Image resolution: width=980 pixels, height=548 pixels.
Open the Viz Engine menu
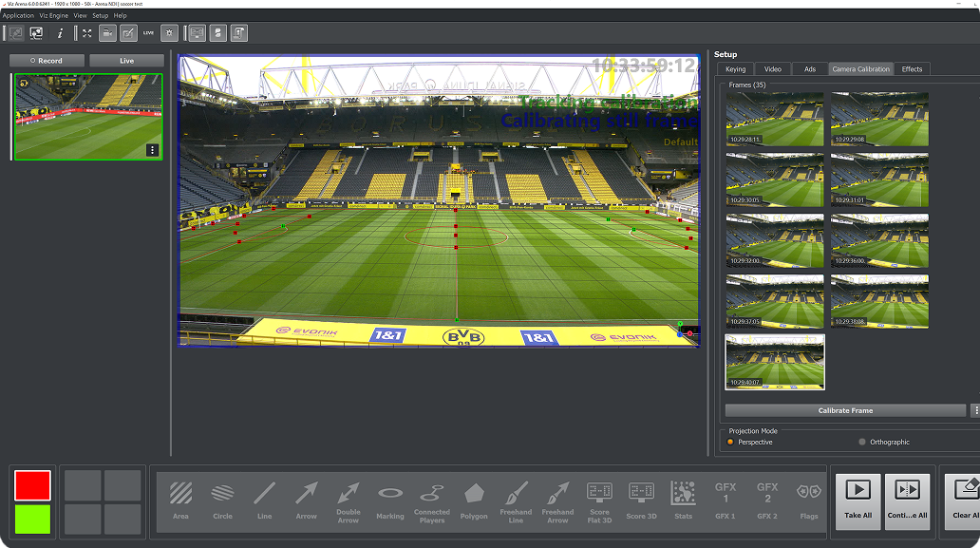[54, 15]
